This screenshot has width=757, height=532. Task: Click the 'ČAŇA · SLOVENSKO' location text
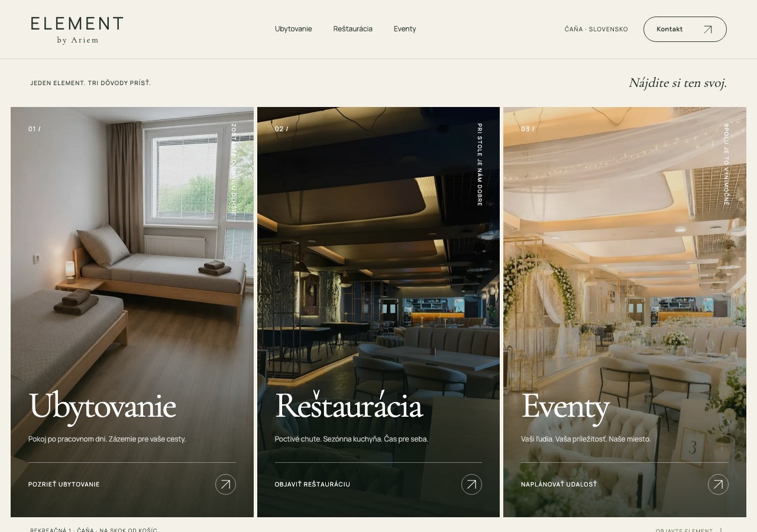[596, 30]
